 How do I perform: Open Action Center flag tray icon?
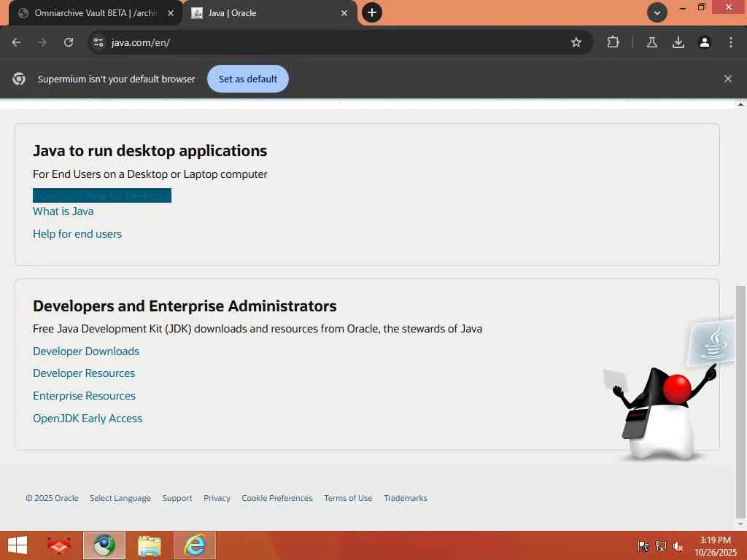click(643, 545)
